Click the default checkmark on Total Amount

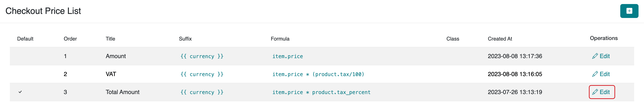[x=20, y=92]
